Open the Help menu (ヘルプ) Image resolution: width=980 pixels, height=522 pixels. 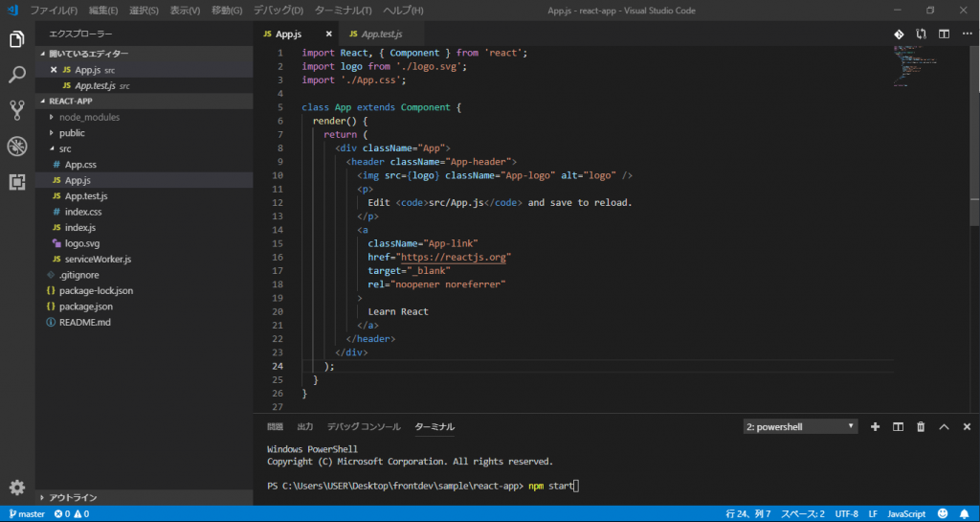(403, 11)
